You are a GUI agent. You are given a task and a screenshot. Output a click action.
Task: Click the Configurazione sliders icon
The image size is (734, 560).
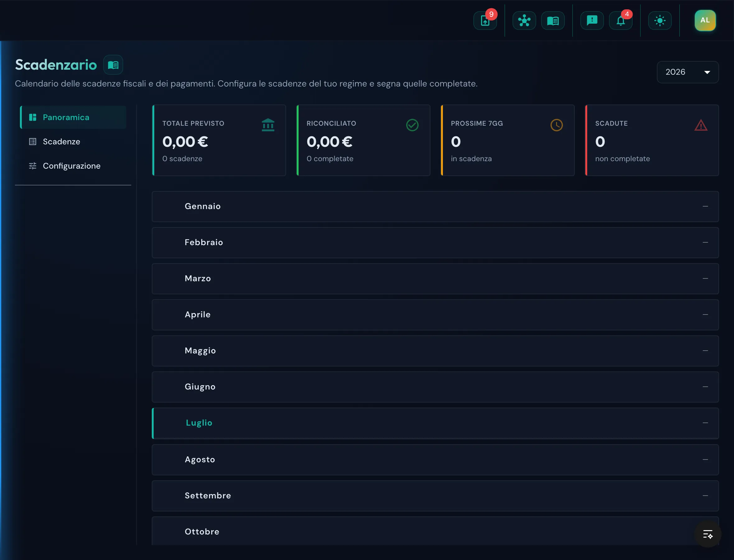point(33,166)
